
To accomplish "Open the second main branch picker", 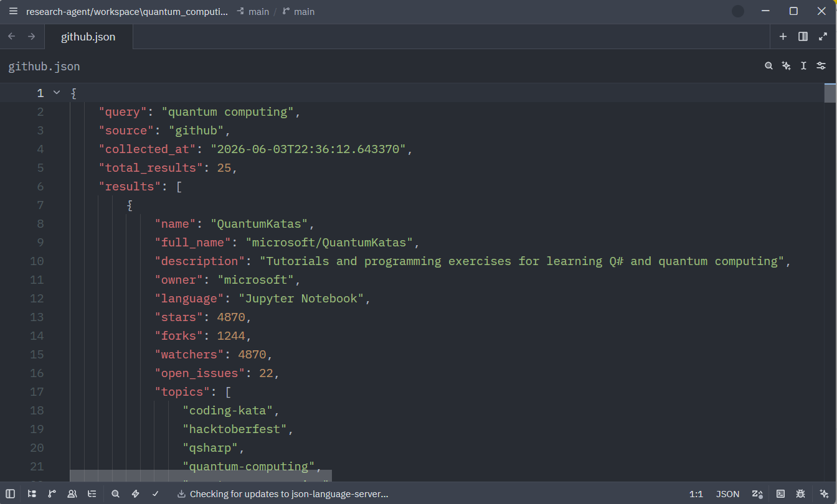I will (298, 12).
